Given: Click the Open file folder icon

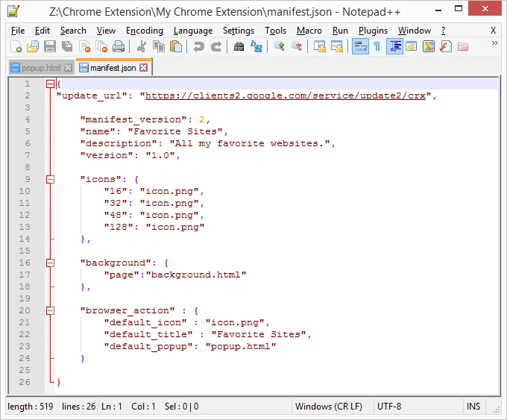Looking at the screenshot, I should click(33, 46).
